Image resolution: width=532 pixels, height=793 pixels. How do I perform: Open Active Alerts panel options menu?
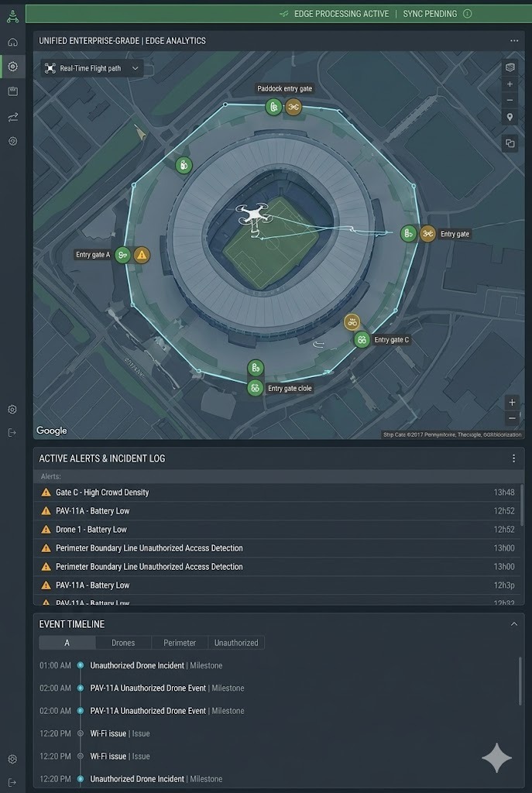pyautogui.click(x=513, y=458)
